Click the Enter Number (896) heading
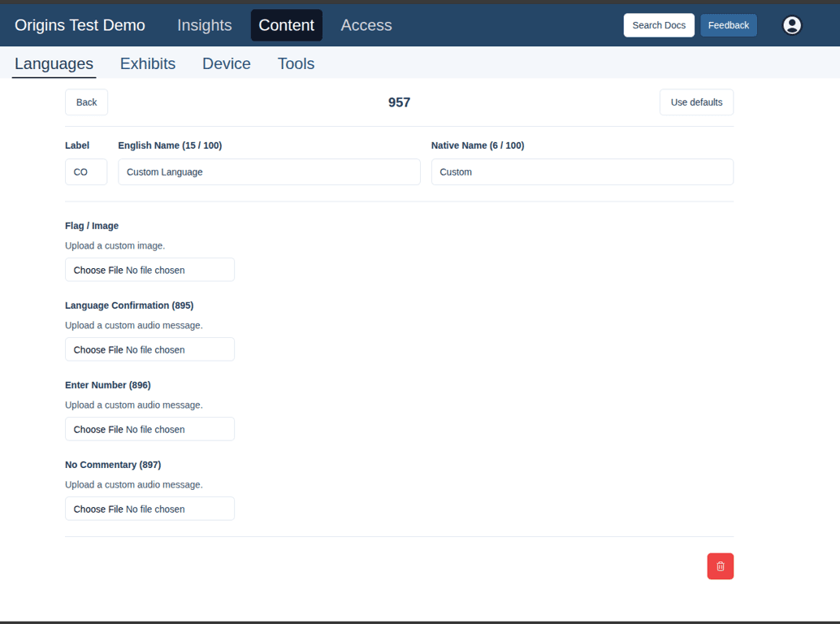 (108, 385)
